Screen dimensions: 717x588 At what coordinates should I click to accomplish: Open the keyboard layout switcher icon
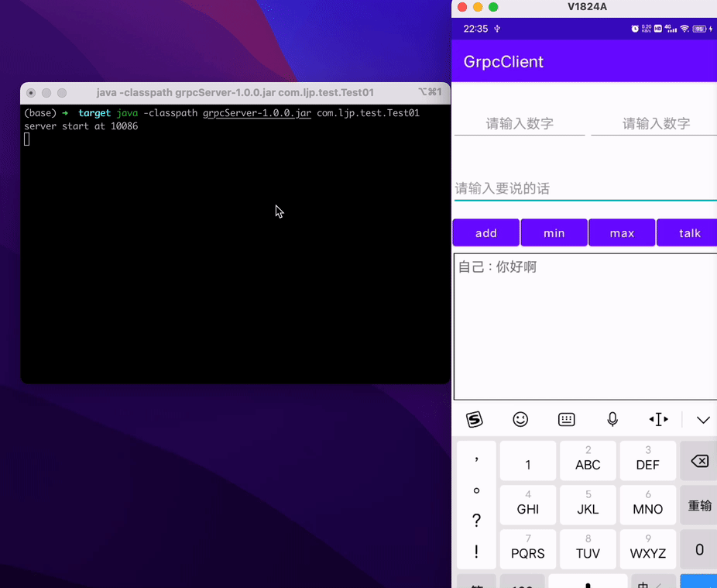click(567, 419)
